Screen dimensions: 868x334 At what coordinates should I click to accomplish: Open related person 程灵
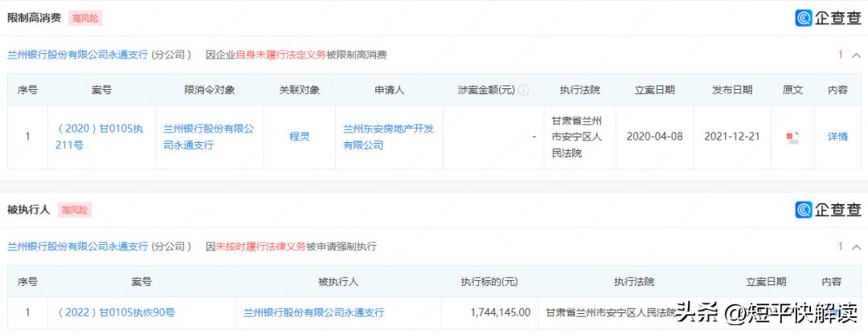[299, 137]
